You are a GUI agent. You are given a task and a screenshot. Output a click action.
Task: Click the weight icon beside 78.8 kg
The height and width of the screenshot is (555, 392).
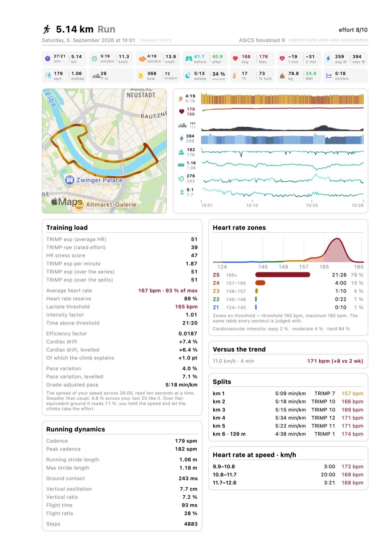tap(282, 76)
